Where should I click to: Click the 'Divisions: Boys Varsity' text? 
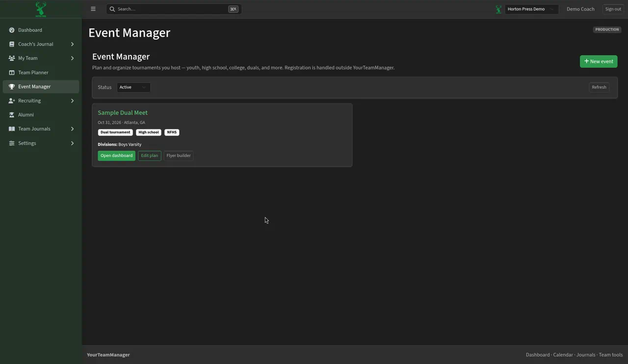click(x=119, y=145)
